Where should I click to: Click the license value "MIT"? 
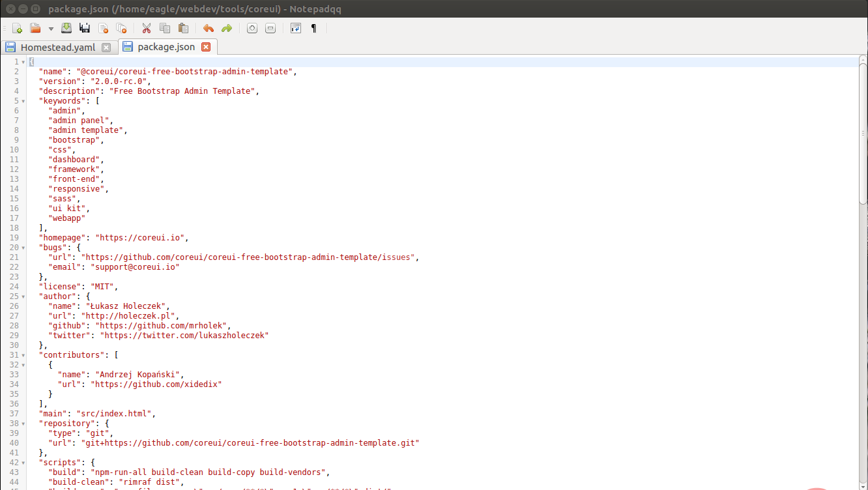coord(102,287)
